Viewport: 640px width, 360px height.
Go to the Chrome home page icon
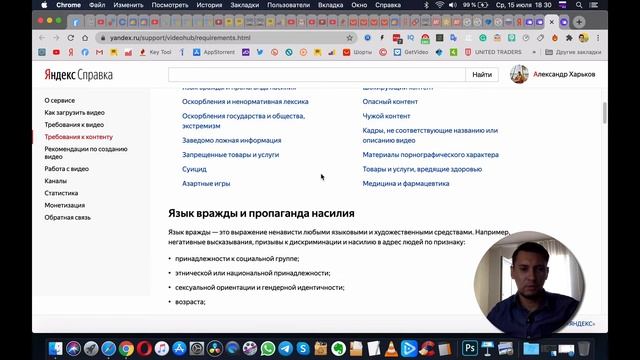[85, 38]
